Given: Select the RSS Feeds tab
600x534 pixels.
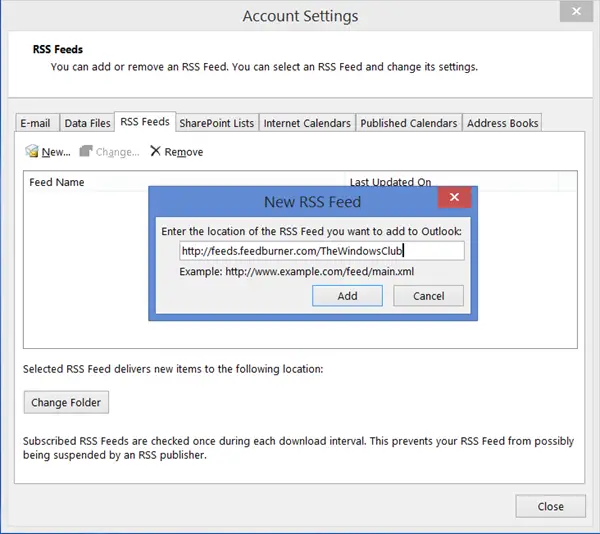Looking at the screenshot, I should click(x=145, y=122).
